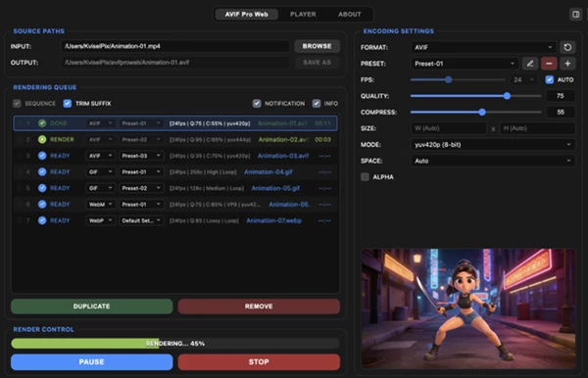Viewport: 588px width, 378px height.
Task: Enable the Alpha checkbox
Action: 365,177
